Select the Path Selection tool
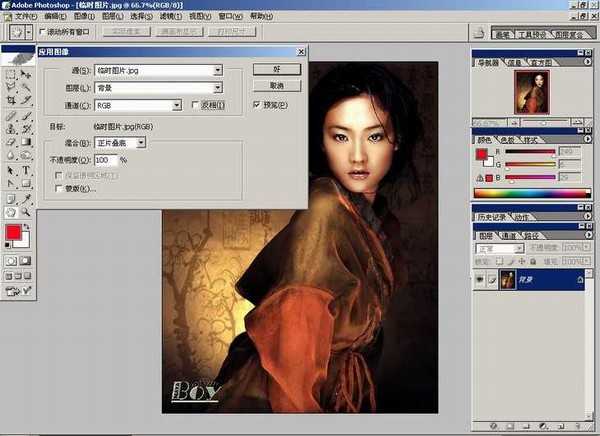Viewport: 600px width, 436px height. click(x=11, y=170)
